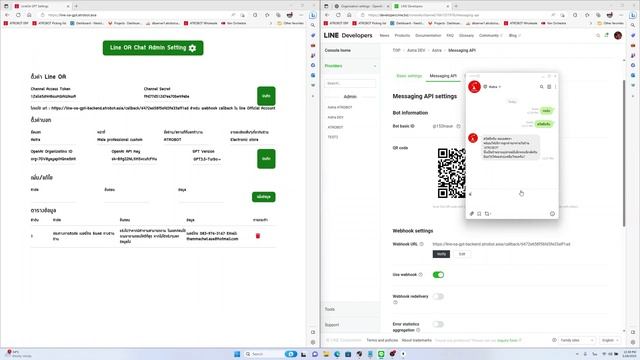
Task: Click Documentation in LINE Developers header
Action: pos(428,36)
